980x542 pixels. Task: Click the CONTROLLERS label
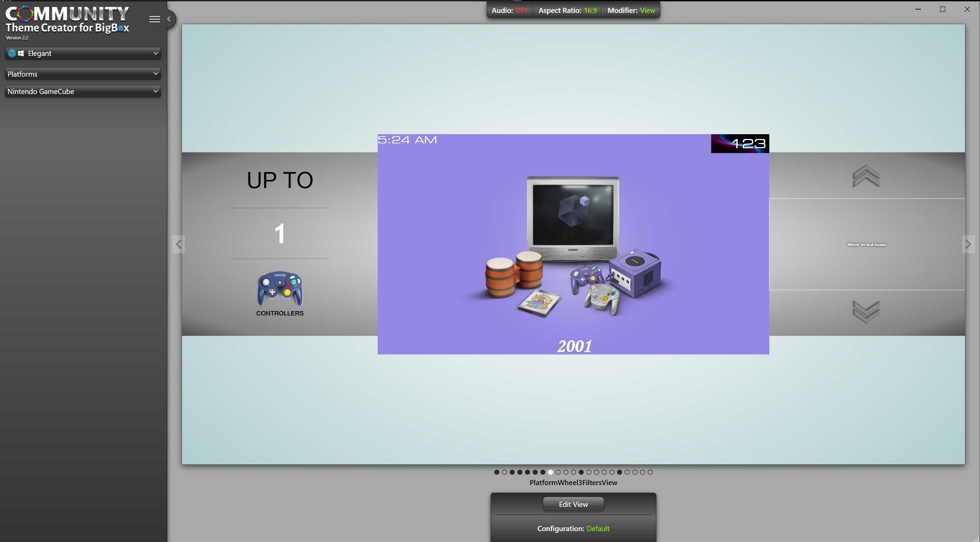(280, 313)
